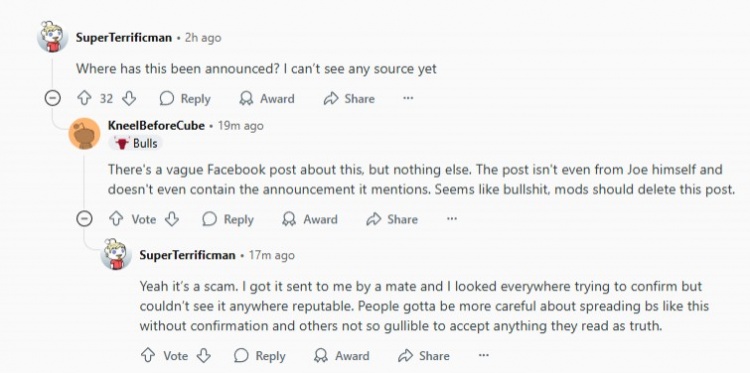Give an Award to the top comment
750x373 pixels.
266,99
